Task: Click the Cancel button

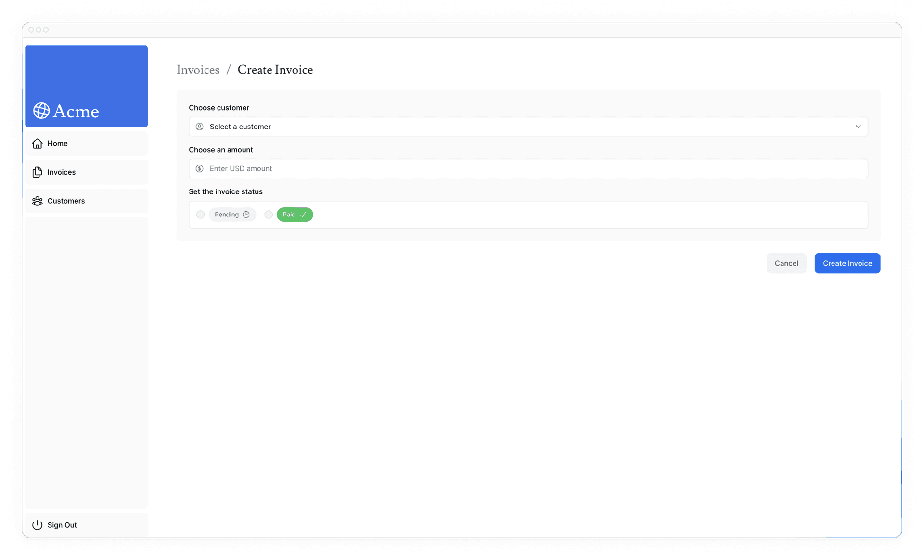Action: 787,263
